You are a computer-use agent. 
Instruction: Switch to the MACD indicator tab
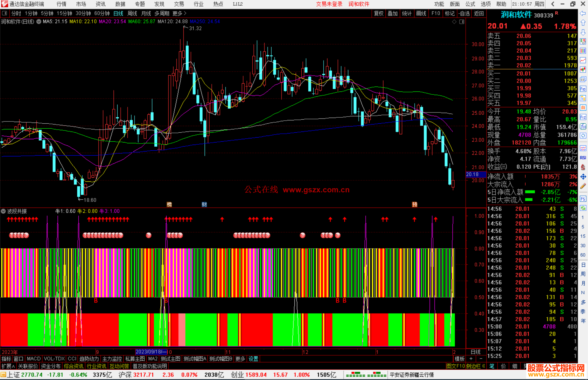[33, 359]
